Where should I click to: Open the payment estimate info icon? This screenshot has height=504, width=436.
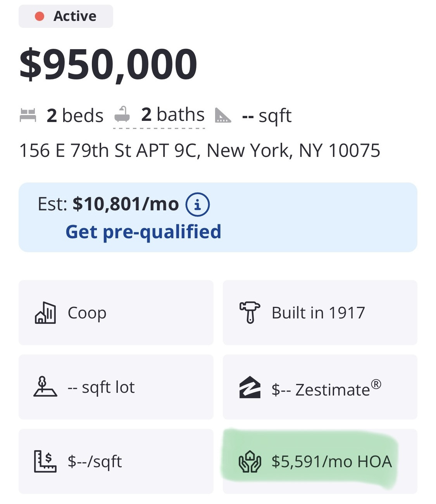[x=198, y=204]
